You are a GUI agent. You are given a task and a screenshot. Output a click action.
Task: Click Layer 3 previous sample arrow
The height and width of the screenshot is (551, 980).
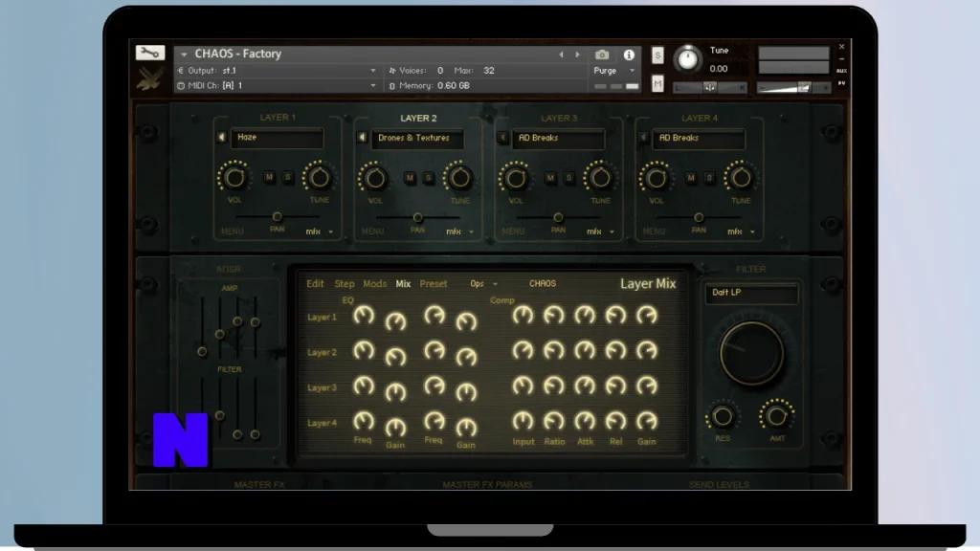502,138
